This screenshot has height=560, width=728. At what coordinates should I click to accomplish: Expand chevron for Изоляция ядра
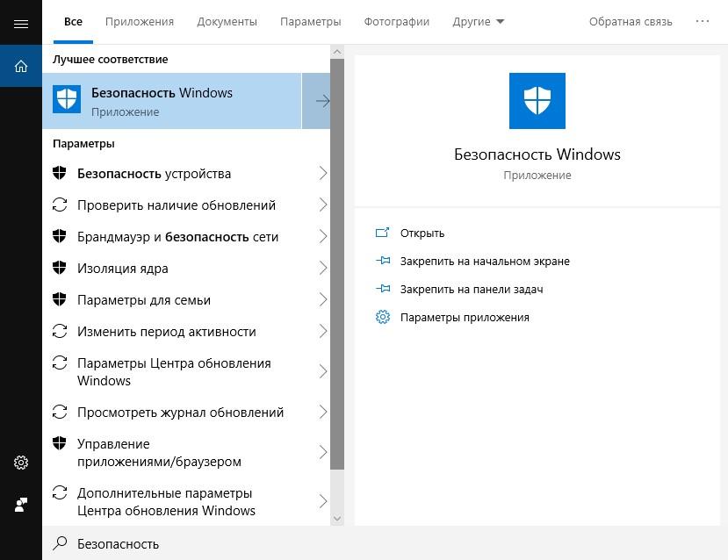[323, 268]
